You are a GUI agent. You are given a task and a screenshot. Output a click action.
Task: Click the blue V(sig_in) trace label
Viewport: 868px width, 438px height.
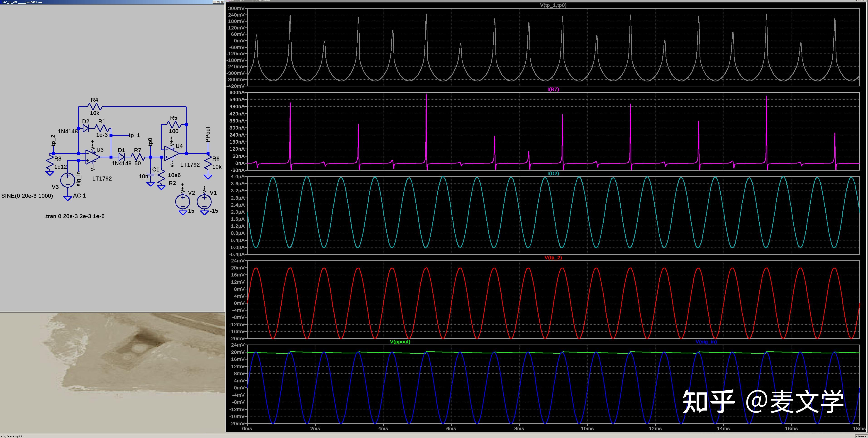coord(706,342)
